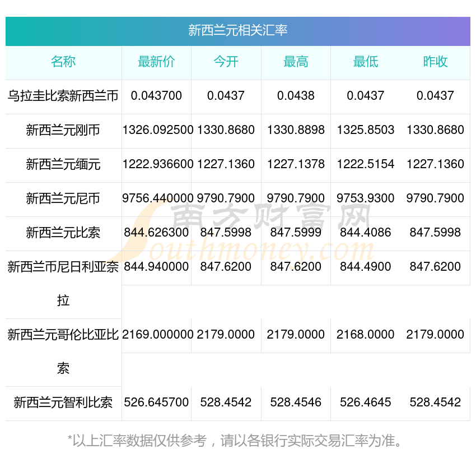Select the 新西兰元缅元 row name
The height and width of the screenshot is (458, 476).
point(63,164)
